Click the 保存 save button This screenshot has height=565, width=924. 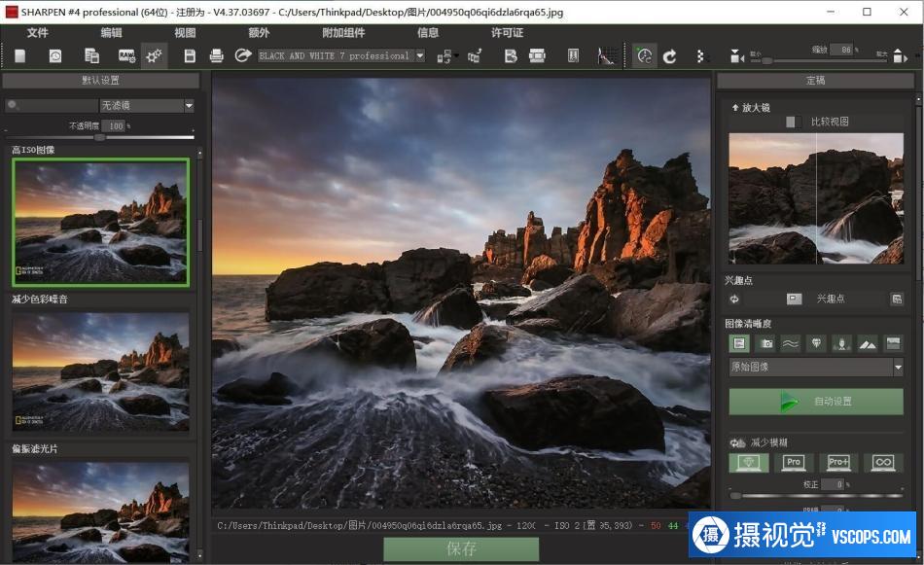pyautogui.click(x=461, y=549)
